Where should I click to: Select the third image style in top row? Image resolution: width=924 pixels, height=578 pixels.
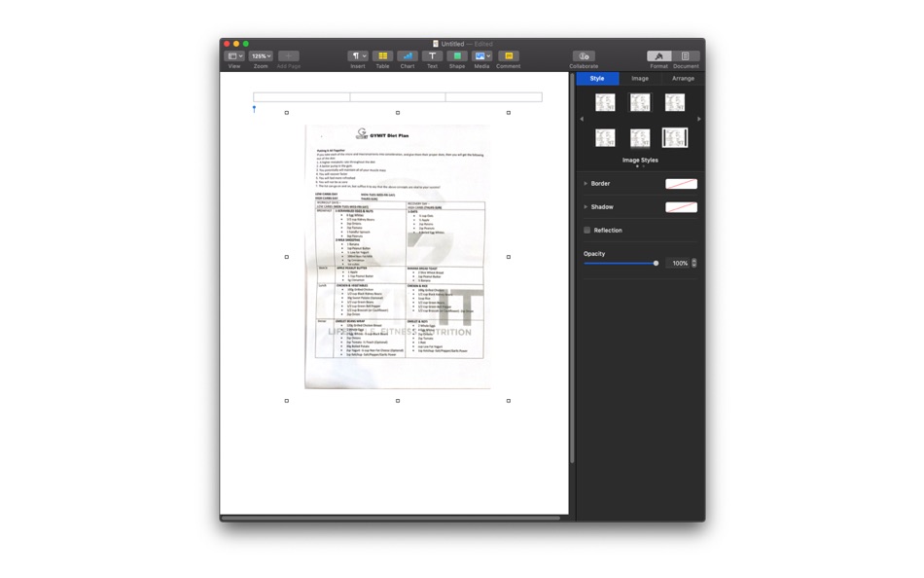(675, 102)
